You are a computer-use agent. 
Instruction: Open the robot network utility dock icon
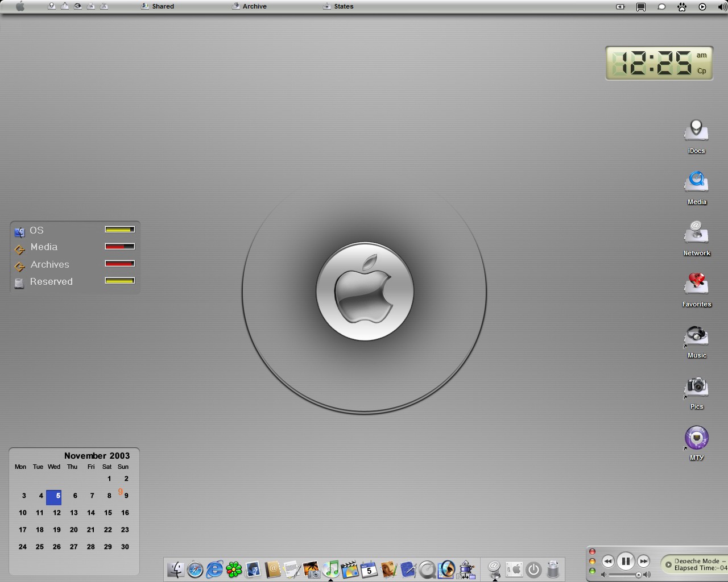click(x=467, y=569)
